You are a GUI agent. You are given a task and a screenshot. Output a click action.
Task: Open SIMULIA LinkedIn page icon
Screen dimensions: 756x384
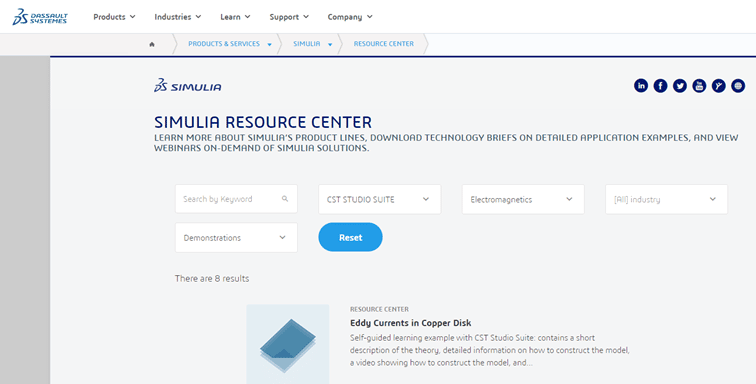coord(641,86)
